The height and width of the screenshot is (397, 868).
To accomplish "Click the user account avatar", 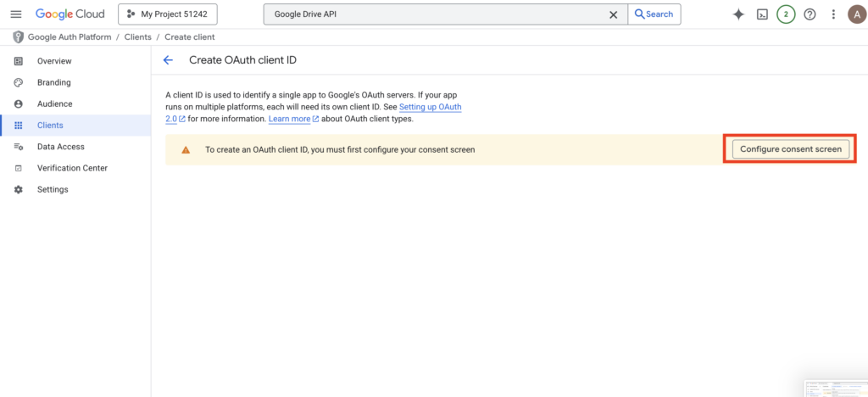I will click(856, 14).
